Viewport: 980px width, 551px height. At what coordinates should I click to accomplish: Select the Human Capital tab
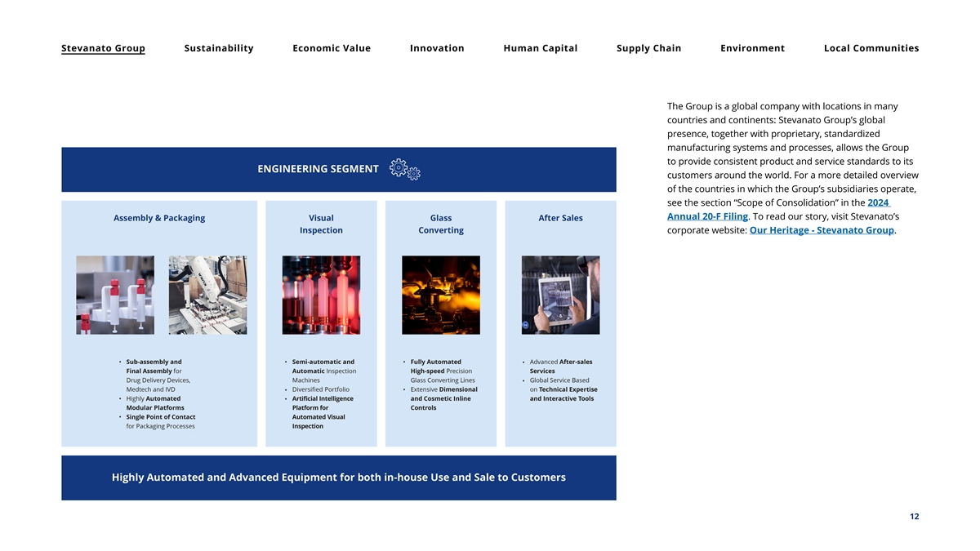[x=540, y=48]
